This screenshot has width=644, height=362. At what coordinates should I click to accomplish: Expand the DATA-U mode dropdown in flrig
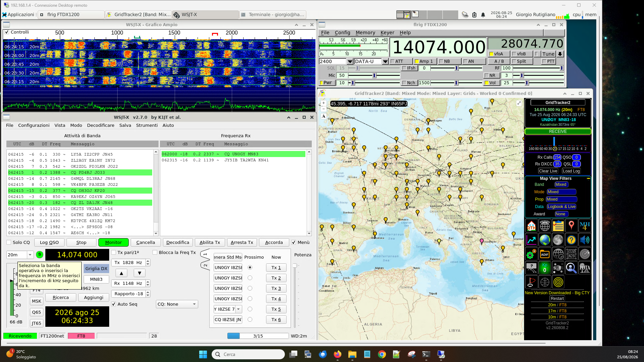pyautogui.click(x=385, y=62)
